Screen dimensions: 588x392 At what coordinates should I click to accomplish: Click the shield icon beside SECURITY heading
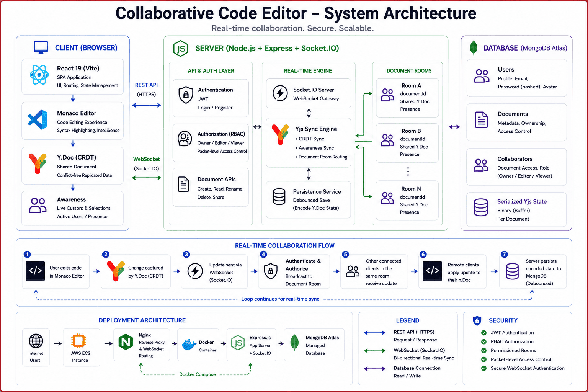click(x=477, y=320)
